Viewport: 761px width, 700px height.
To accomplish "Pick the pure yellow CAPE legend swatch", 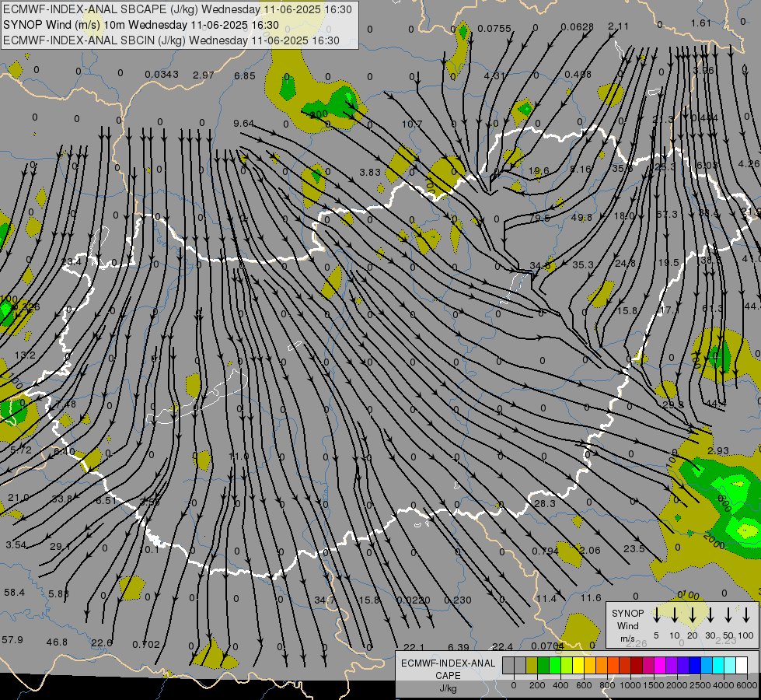I will pyautogui.click(x=578, y=666).
